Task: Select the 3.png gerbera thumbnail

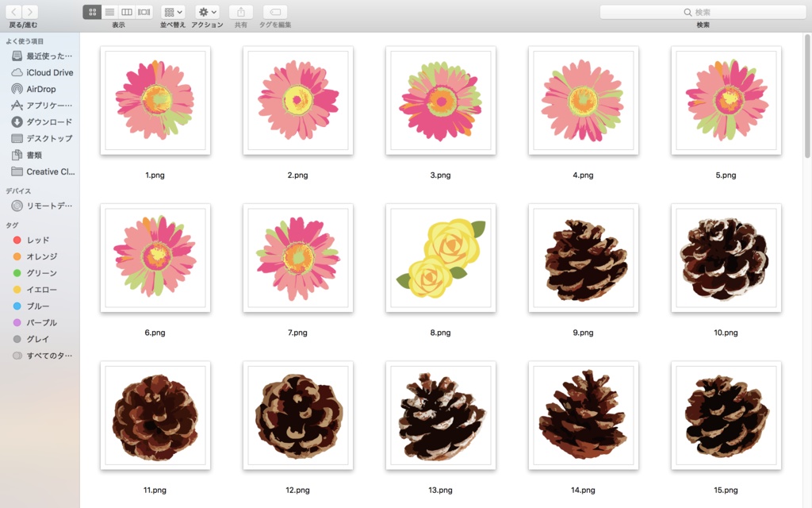Action: (x=441, y=101)
